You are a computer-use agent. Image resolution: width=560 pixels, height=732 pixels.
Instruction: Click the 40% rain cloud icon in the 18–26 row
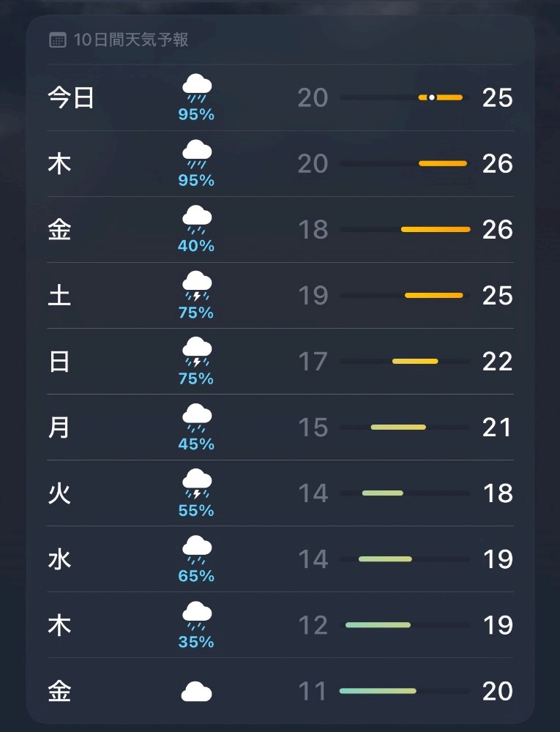[196, 220]
